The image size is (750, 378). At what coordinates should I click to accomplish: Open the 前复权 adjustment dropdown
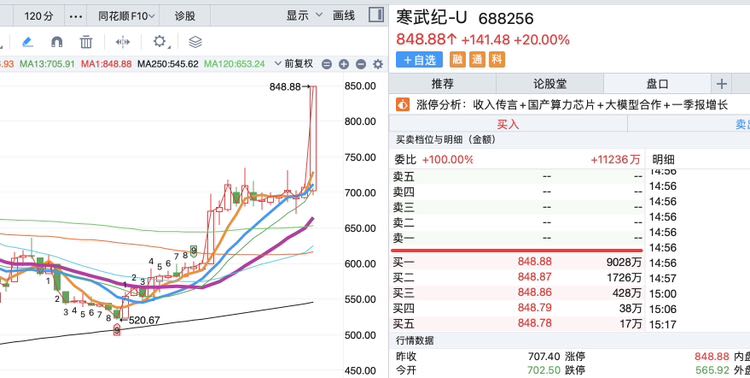point(294,64)
